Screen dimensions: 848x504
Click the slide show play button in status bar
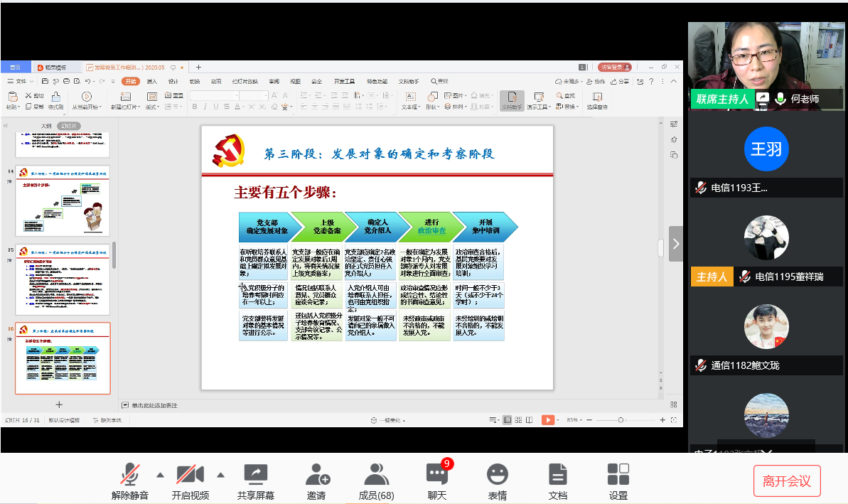(547, 420)
